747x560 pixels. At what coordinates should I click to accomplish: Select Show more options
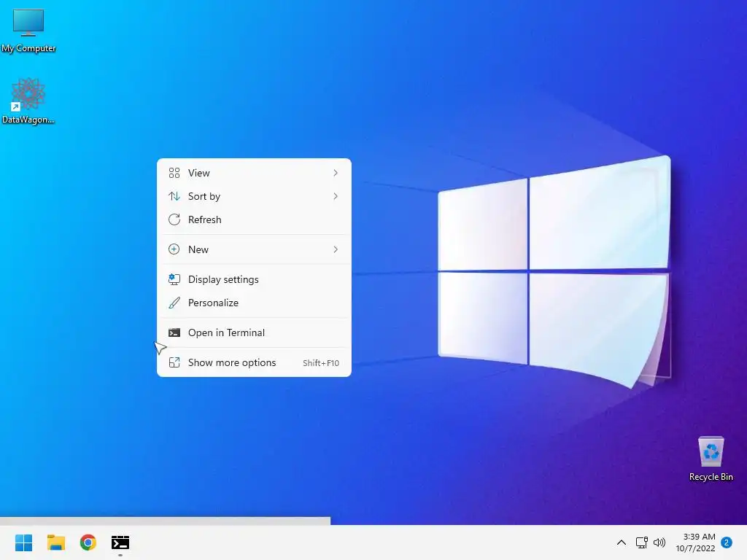coord(254,363)
